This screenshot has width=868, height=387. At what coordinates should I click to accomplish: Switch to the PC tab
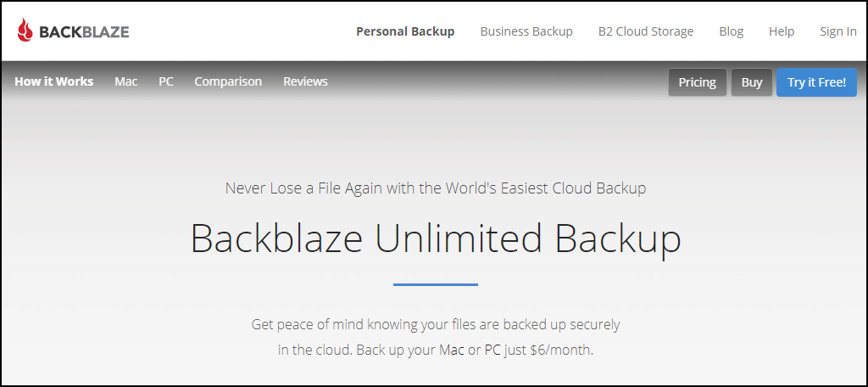click(x=166, y=81)
